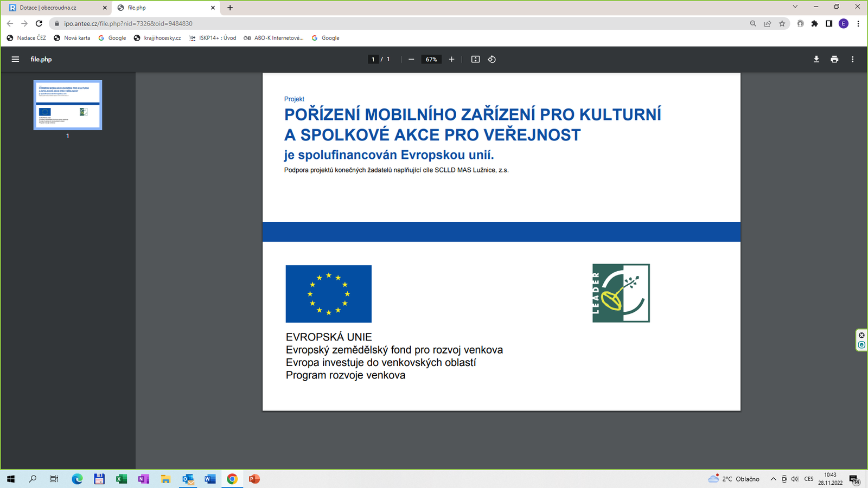Open the Extensions puzzle icon
868x488 pixels.
[x=814, y=23]
